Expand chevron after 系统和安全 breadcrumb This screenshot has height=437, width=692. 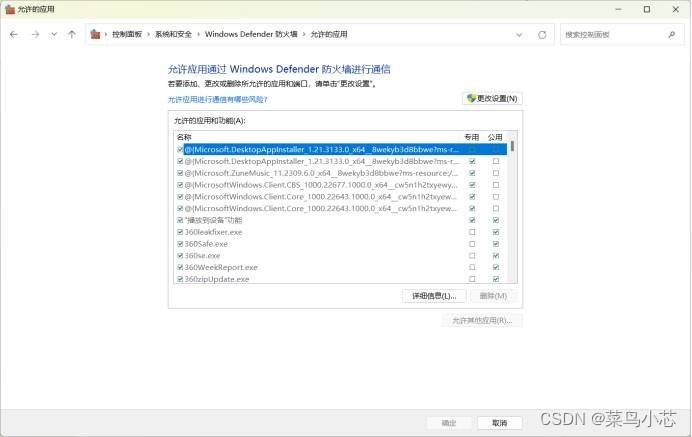pos(199,34)
